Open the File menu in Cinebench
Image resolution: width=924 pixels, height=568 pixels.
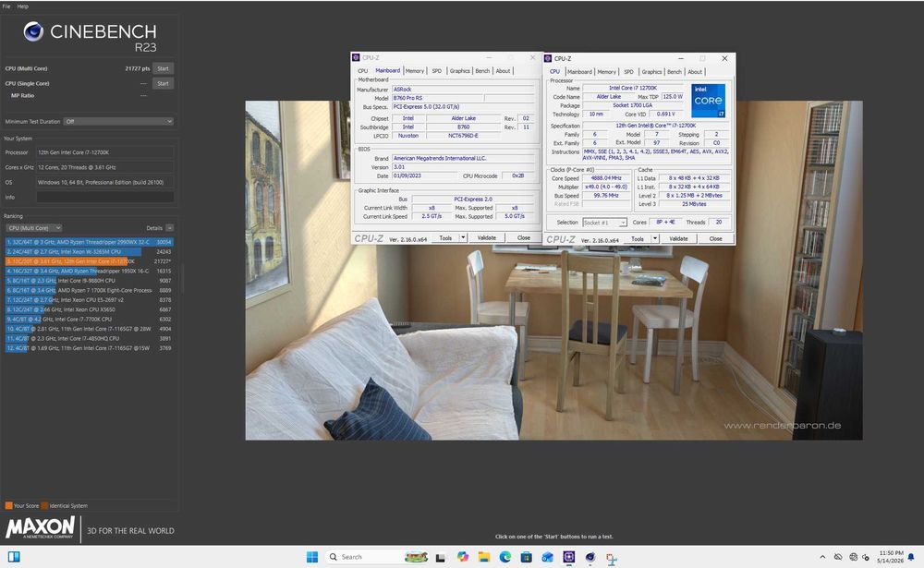click(x=6, y=6)
